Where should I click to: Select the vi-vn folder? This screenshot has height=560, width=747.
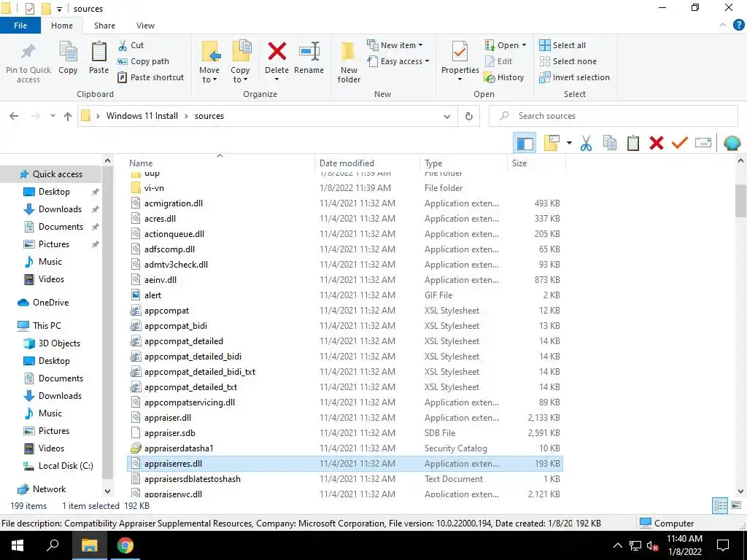(x=154, y=188)
